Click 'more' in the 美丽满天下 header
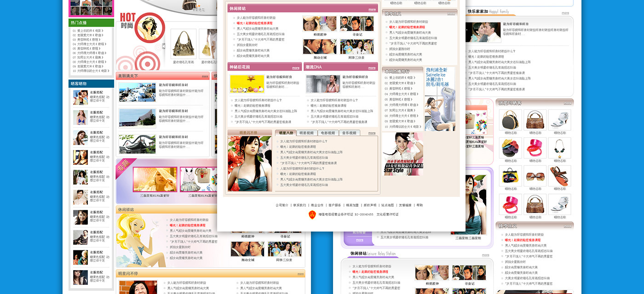Image resolution: width=644 pixels, height=294 pixels. tap(205, 76)
